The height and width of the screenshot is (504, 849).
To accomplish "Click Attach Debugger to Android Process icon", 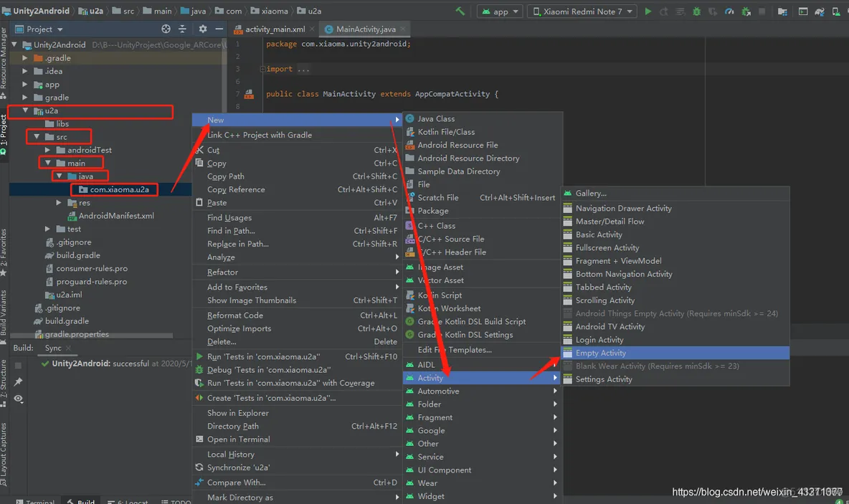I will coord(746,11).
